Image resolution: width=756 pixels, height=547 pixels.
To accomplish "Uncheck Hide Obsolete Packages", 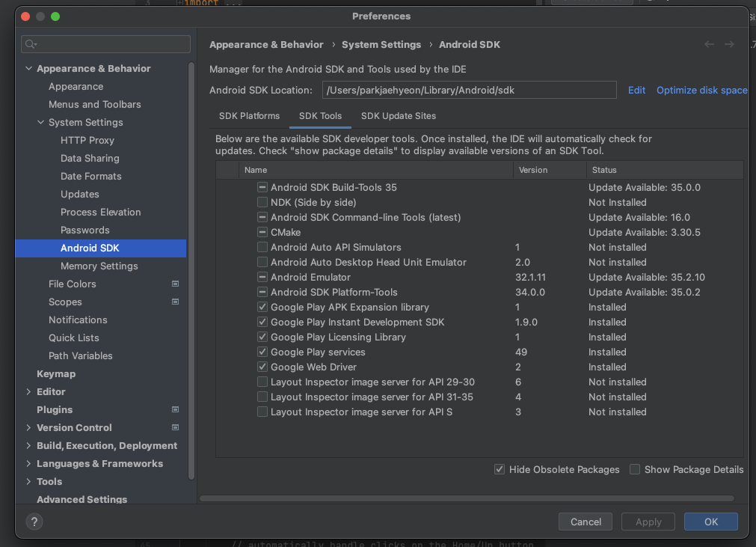I will click(500, 469).
